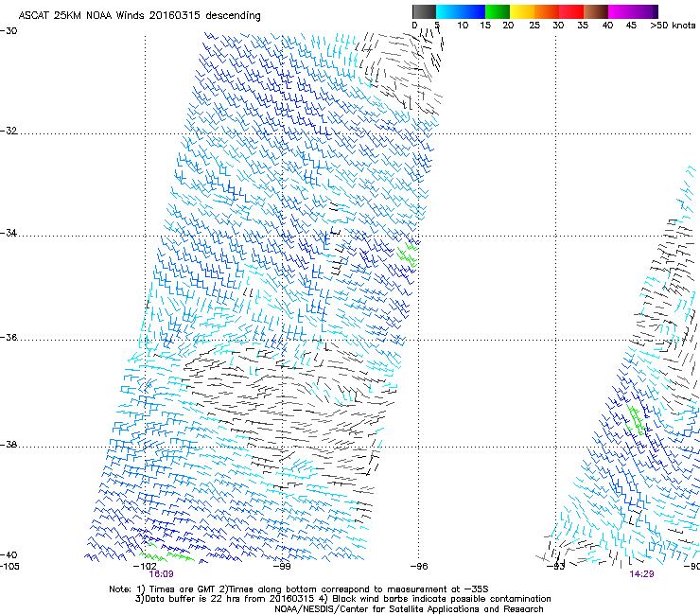Click the note line starting '3)Data buffer is 22 hrs'

pos(342,599)
